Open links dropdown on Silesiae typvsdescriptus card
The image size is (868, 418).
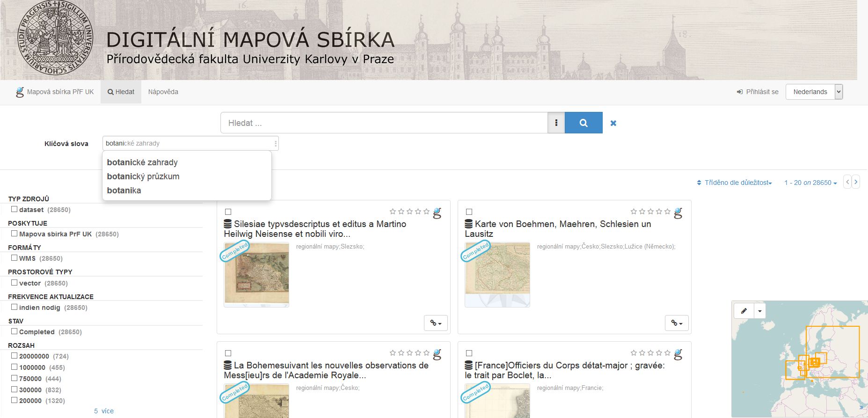point(436,323)
